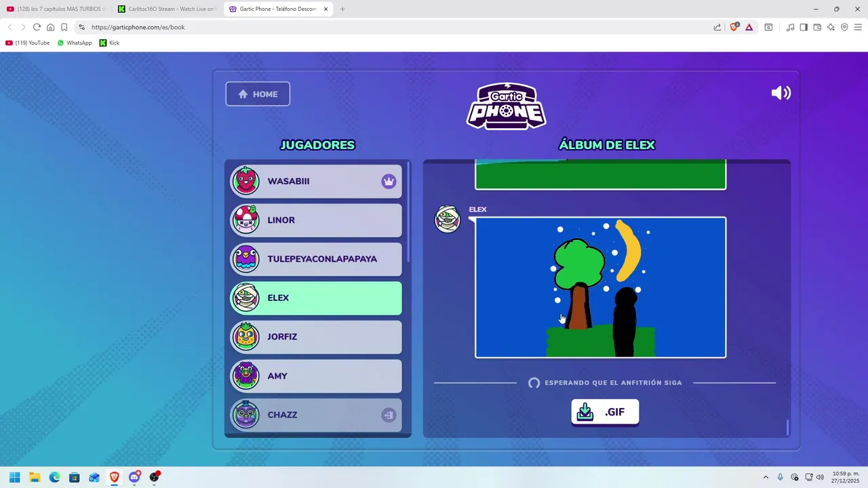Viewport: 868px width, 488px height.
Task: Download the album as .GIF
Action: coord(605,412)
